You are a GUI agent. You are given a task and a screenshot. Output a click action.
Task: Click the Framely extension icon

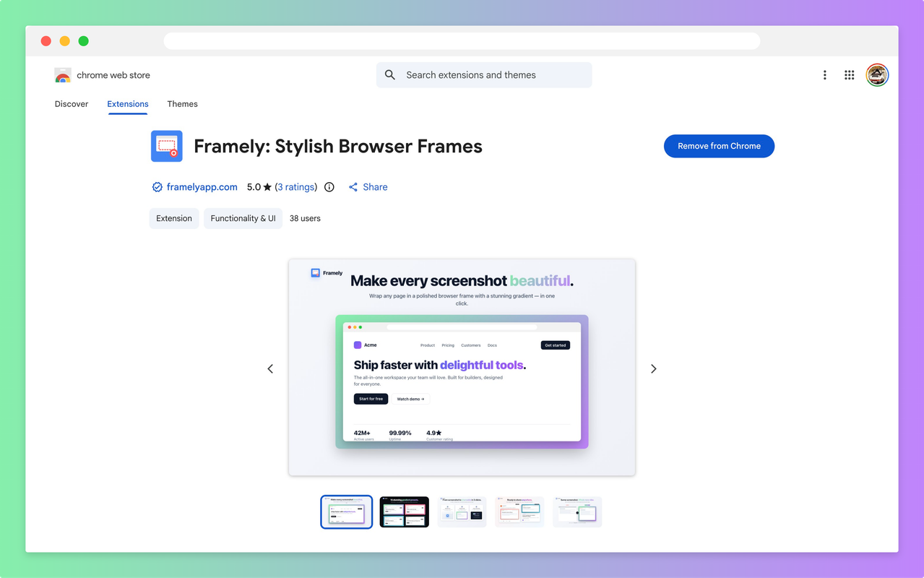167,146
